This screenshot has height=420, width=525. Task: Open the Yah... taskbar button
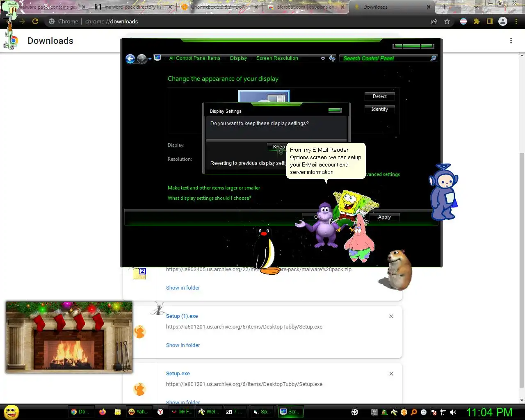(x=138, y=412)
